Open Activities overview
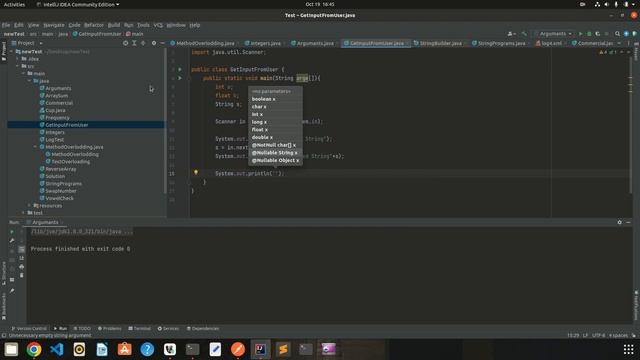 pos(14,4)
